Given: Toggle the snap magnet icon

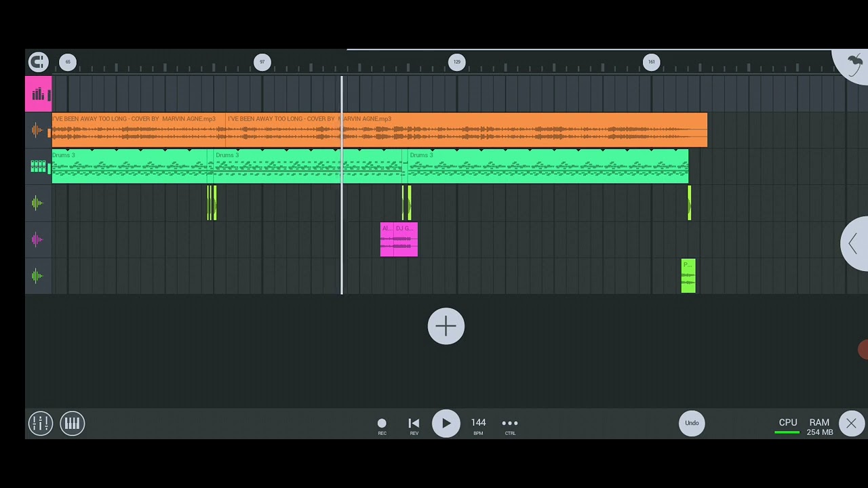Looking at the screenshot, I should 39,62.
